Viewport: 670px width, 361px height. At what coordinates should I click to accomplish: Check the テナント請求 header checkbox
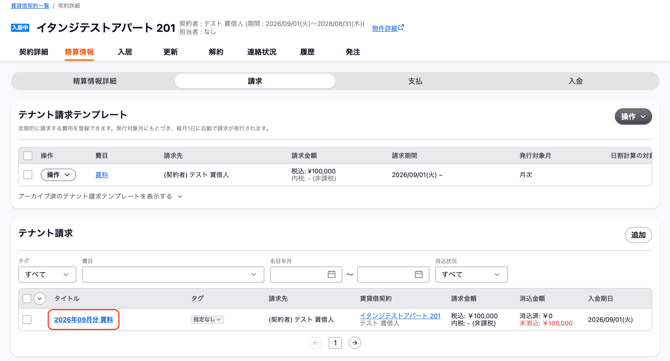(x=27, y=298)
